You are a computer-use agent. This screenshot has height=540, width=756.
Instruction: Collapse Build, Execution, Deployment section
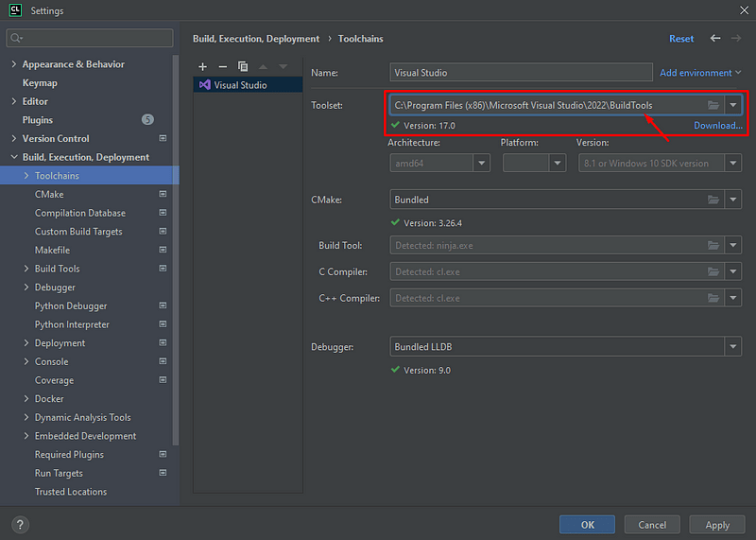point(14,157)
